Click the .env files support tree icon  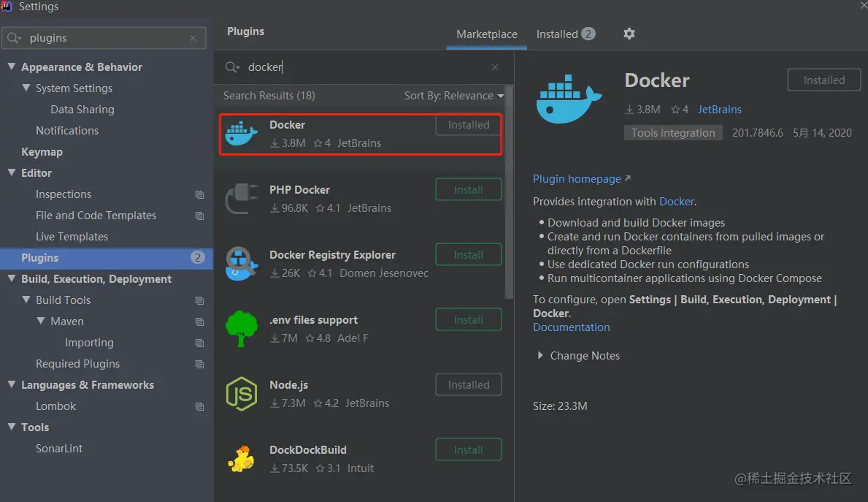(241, 329)
